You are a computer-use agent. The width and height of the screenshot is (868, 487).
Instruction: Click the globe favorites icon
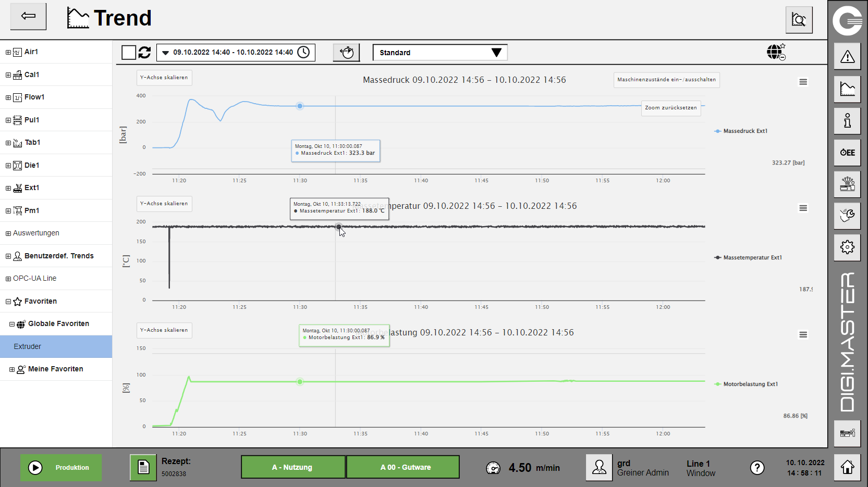pos(776,52)
